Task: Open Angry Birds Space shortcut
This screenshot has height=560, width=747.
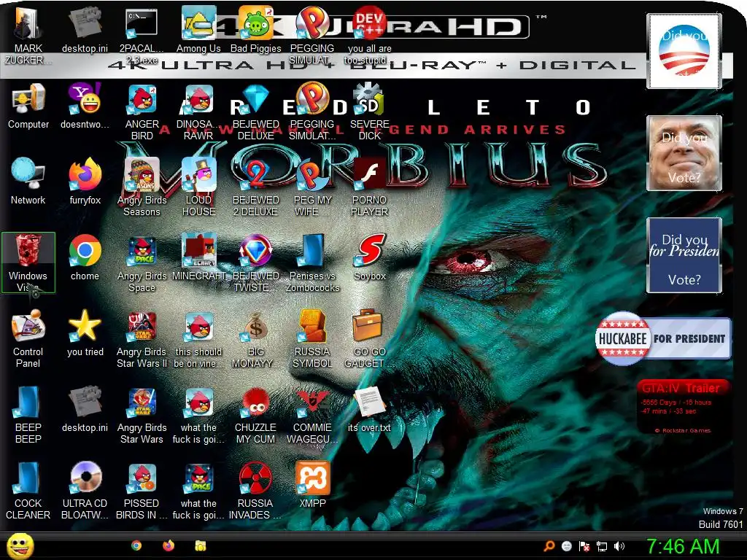Action: 142,262
